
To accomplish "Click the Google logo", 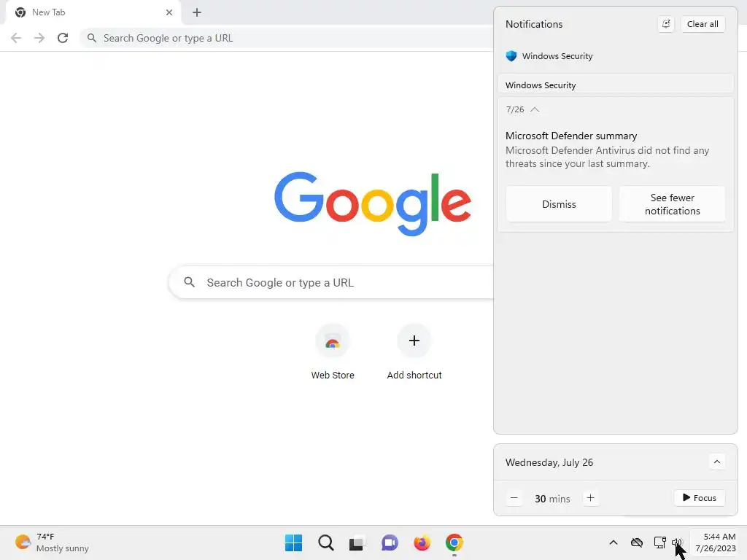I will (x=373, y=204).
